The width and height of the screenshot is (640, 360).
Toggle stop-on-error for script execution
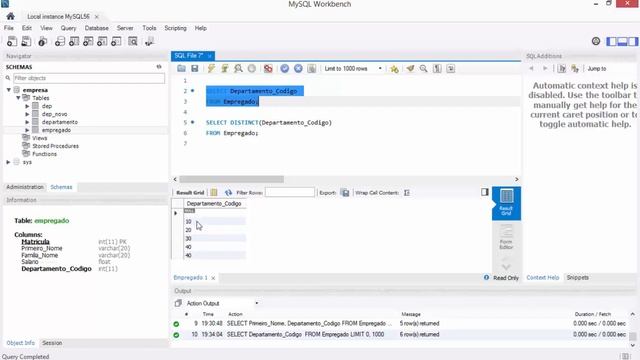[268, 69]
